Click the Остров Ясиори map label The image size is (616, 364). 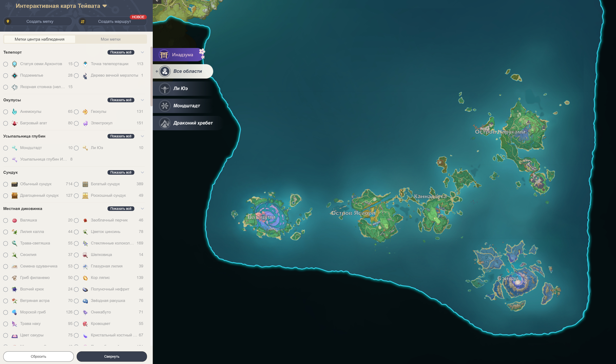click(x=353, y=213)
